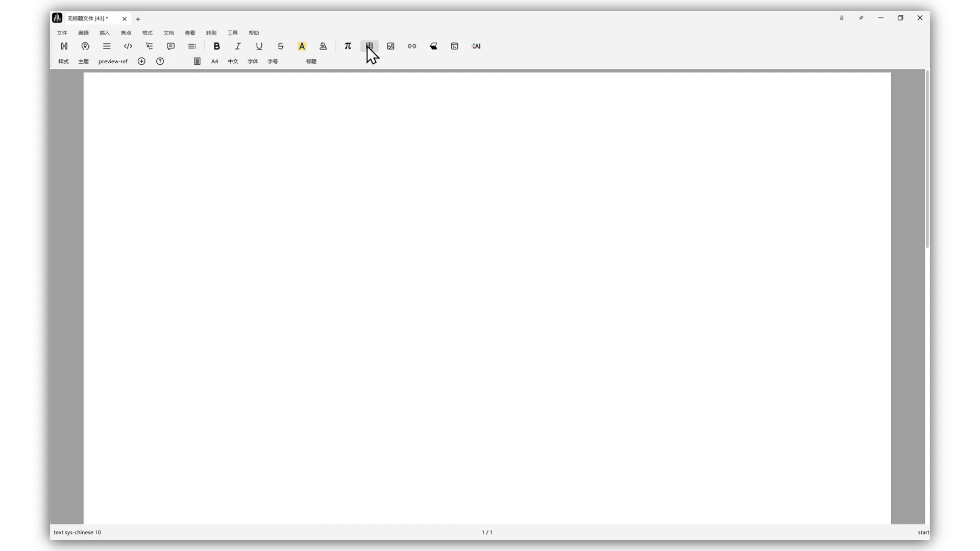Click the yellow highlight color A icon
The height and width of the screenshot is (551, 980).
302,46
